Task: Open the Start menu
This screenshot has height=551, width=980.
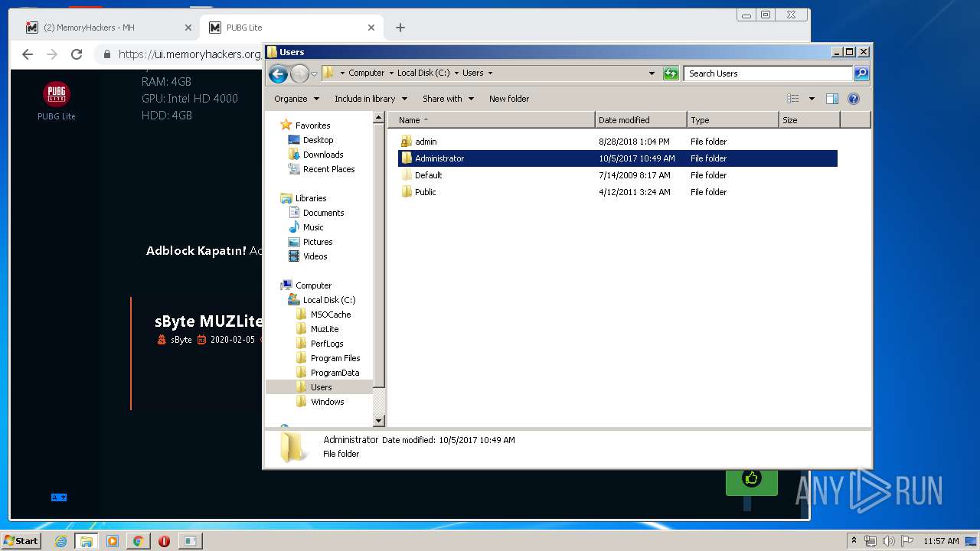Action: pos(21,540)
